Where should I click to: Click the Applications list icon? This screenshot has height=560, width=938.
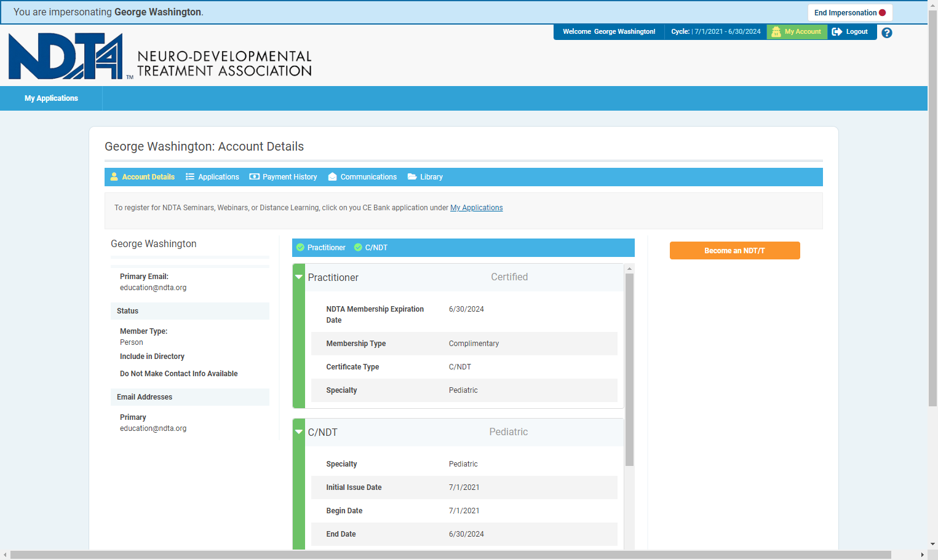(x=190, y=176)
